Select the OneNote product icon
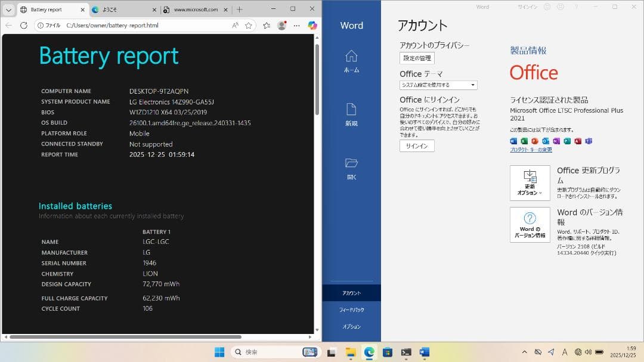 556,141
